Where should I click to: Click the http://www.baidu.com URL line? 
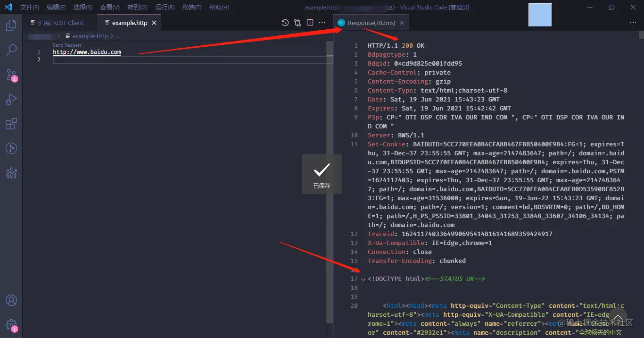coord(87,52)
